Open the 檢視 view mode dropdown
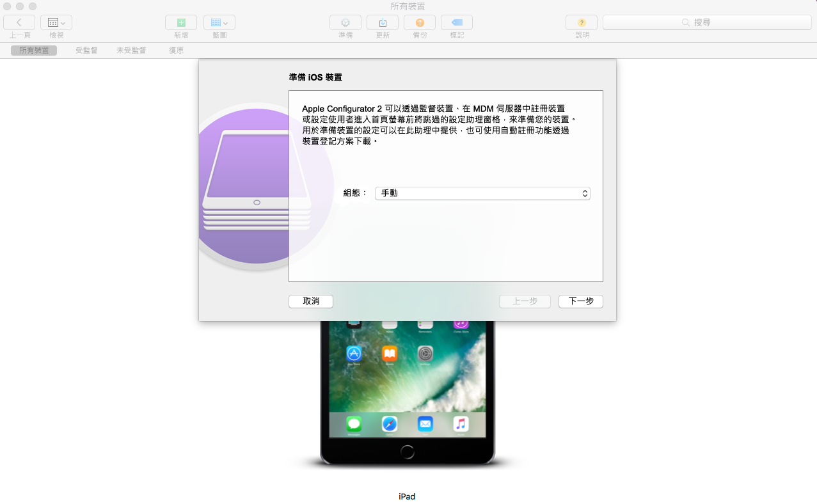Screen dimensions: 817x504 [56, 22]
